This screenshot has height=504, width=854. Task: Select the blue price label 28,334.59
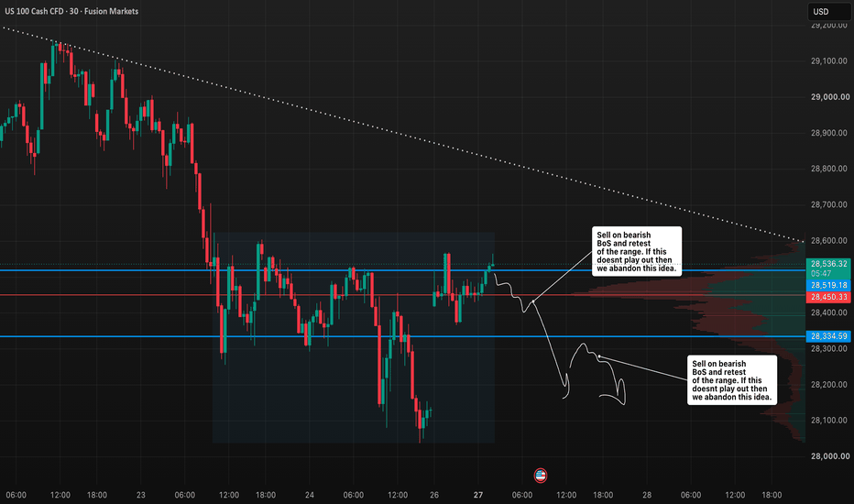pos(828,336)
